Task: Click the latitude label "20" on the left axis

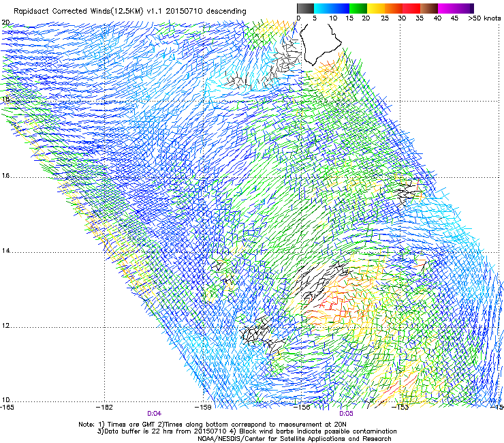Action: pos(5,22)
